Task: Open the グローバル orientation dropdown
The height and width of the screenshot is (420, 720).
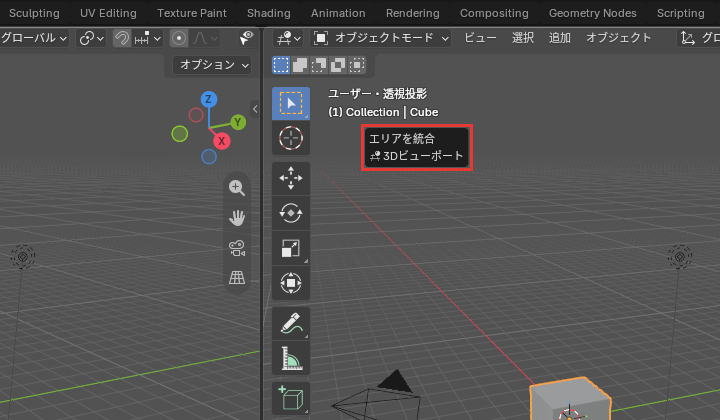Action: coord(34,38)
